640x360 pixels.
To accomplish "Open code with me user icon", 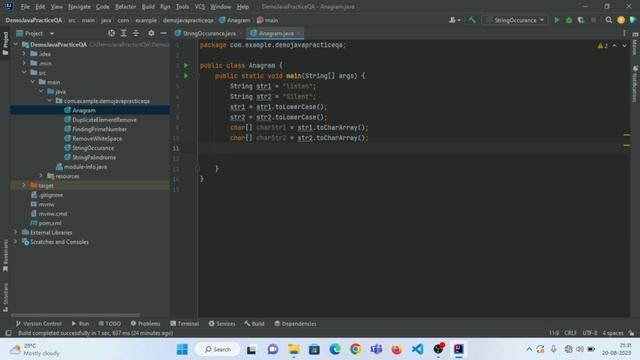I will [x=454, y=20].
